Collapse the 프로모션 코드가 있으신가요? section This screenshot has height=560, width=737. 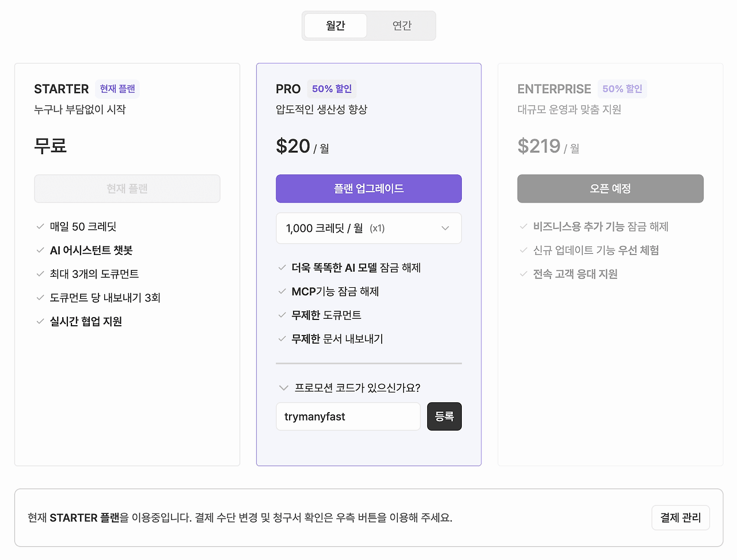283,388
